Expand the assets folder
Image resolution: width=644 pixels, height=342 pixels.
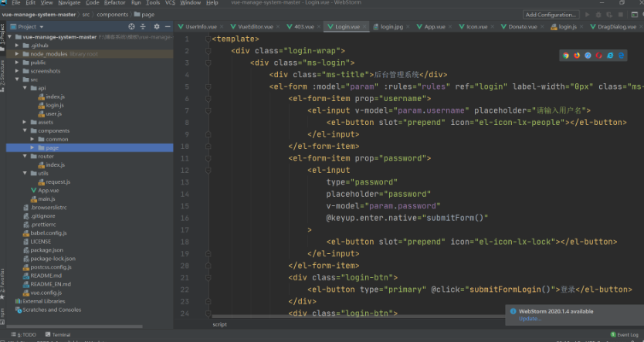[x=25, y=122]
